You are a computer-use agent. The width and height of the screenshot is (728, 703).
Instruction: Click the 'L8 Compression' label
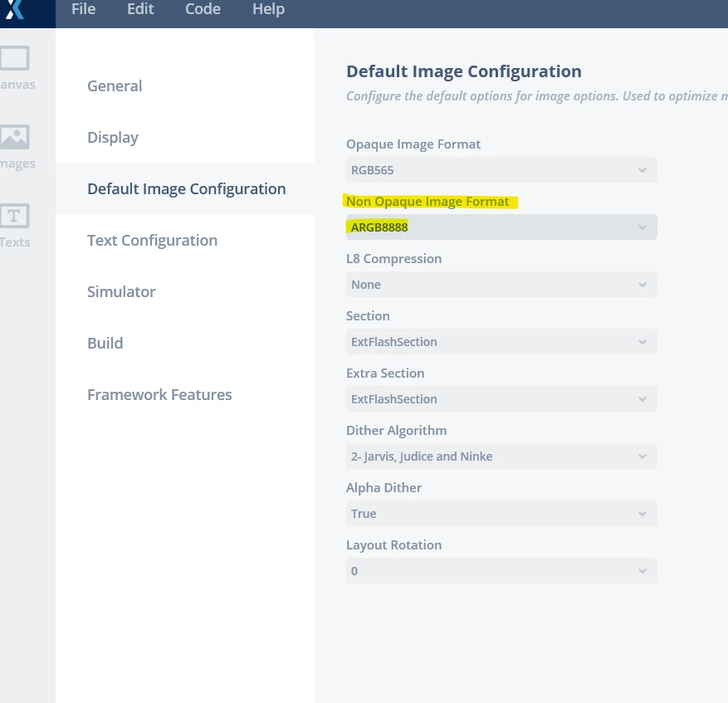pos(393,259)
